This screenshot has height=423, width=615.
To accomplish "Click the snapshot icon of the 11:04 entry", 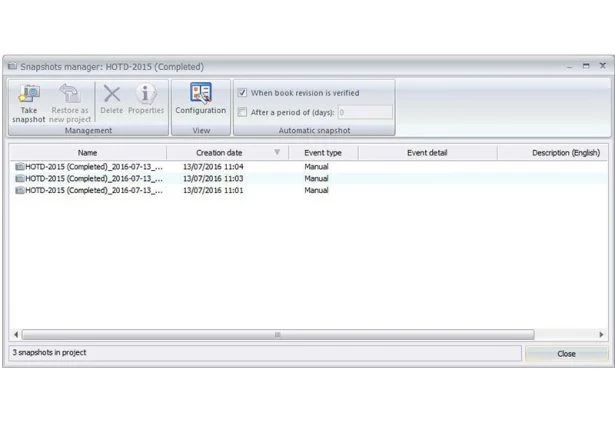I will point(20,166).
